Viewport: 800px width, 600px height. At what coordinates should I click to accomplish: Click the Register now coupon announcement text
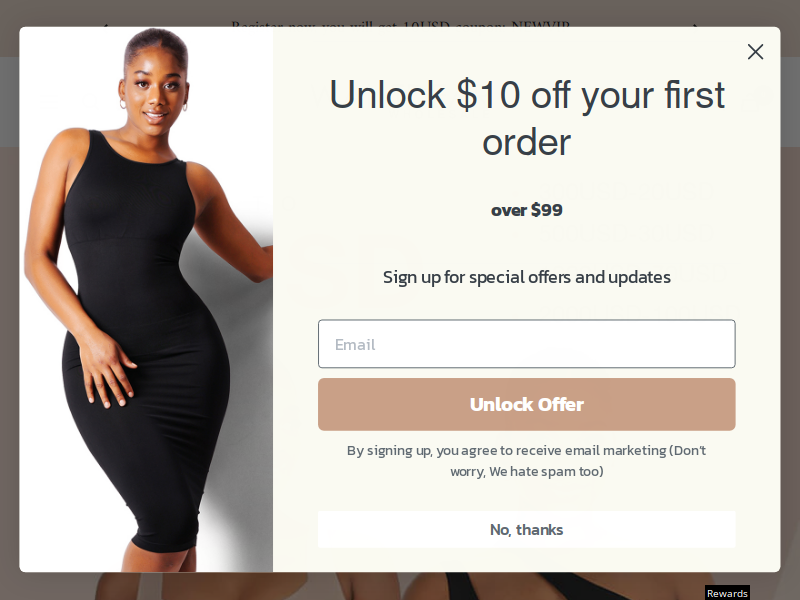tap(401, 24)
